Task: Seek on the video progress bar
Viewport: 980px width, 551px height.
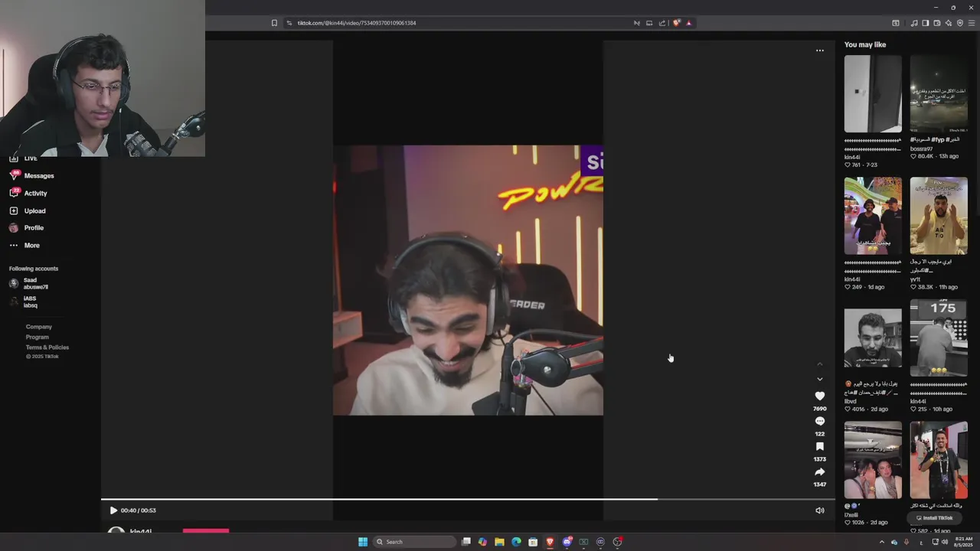Action: coord(468,500)
